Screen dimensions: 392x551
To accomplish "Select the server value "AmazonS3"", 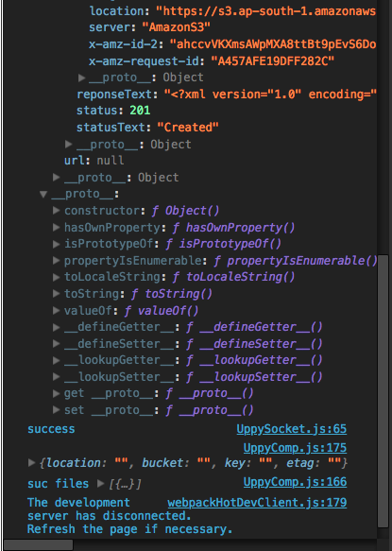I will point(177,27).
